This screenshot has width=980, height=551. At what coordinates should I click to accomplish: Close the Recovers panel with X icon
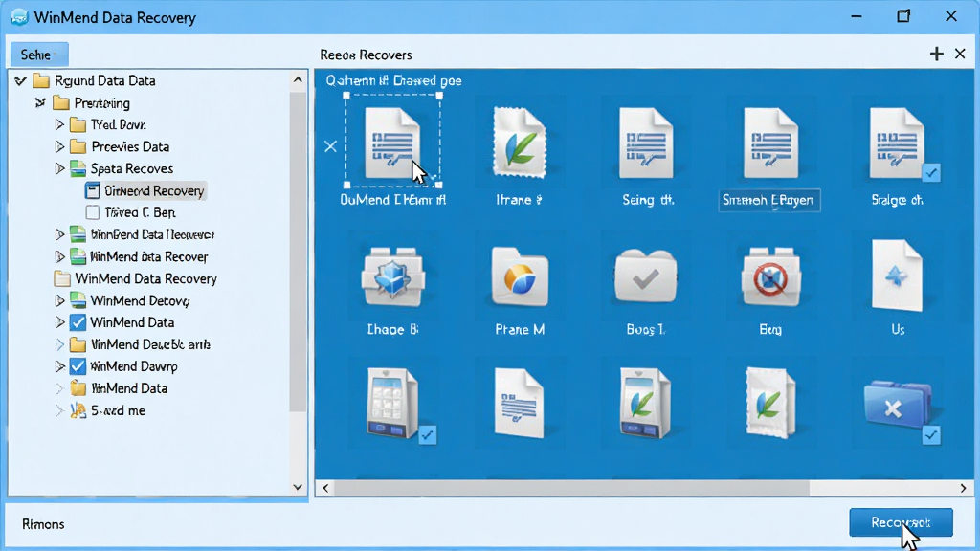tap(960, 55)
